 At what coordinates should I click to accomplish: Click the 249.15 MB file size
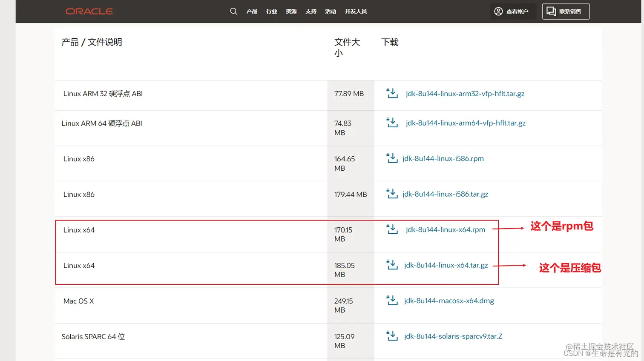pos(343,306)
